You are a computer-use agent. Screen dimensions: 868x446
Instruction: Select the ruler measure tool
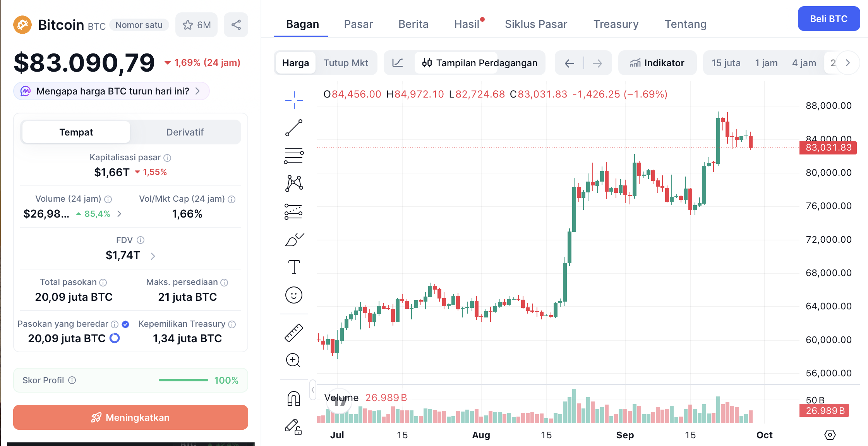pos(294,333)
